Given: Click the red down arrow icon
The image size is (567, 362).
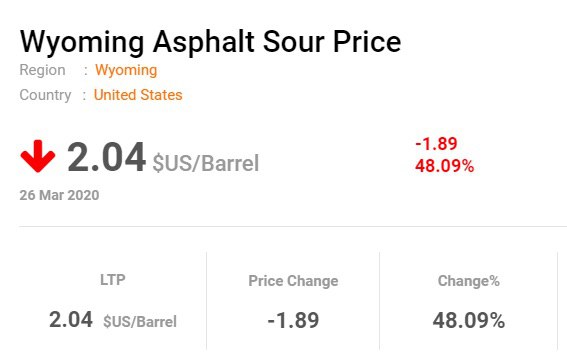Looking at the screenshot, I should [38, 156].
